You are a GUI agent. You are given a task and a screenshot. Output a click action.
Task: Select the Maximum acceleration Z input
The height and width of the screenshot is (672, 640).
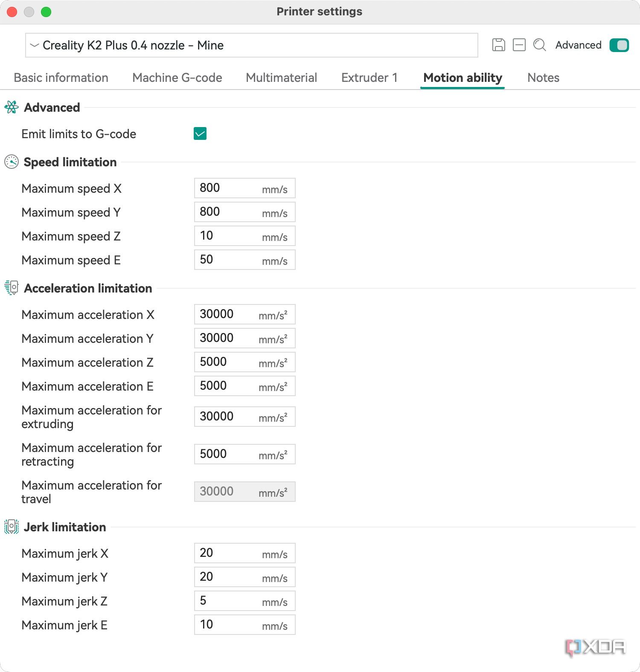tap(244, 362)
